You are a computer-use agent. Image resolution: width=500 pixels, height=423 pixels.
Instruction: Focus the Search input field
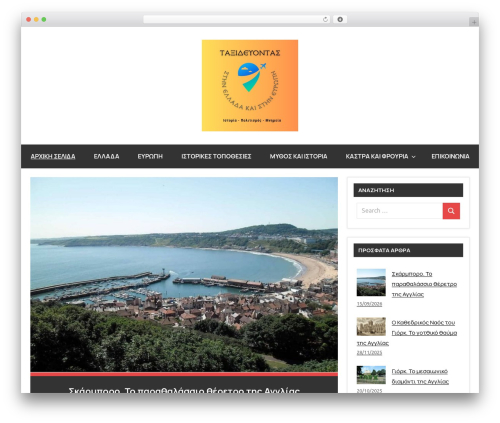tap(399, 211)
